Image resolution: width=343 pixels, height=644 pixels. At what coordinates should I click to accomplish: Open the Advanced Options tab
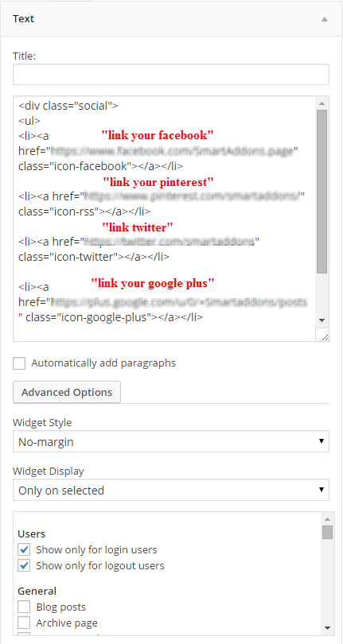[67, 392]
